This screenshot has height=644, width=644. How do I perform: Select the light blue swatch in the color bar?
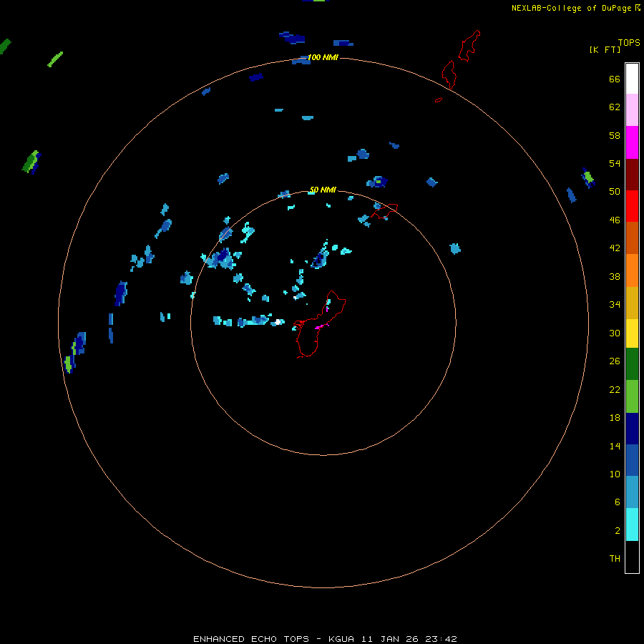coord(632,492)
